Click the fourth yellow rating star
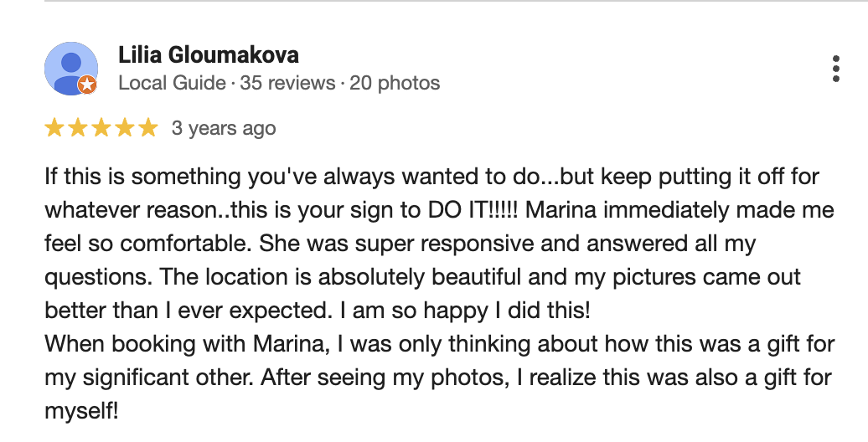Screen dimensions: 868x442 [x=125, y=128]
